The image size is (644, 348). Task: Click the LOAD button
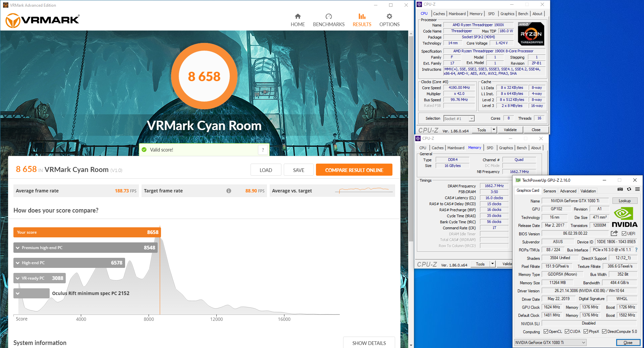(x=266, y=170)
